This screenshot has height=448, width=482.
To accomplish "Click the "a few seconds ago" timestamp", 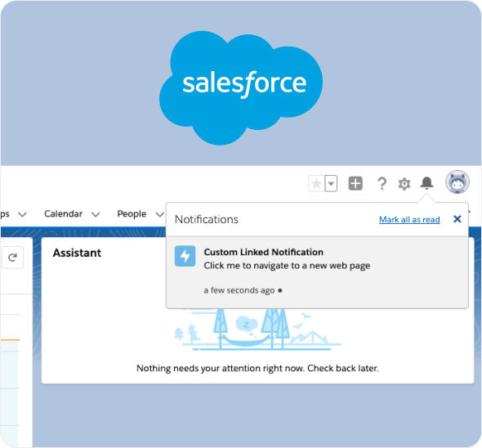I will [x=239, y=290].
